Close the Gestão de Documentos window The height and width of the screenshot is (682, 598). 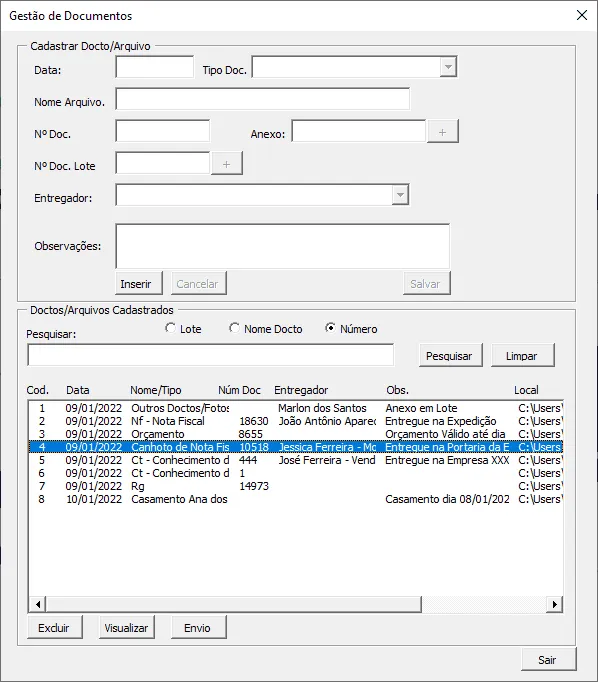pos(581,15)
